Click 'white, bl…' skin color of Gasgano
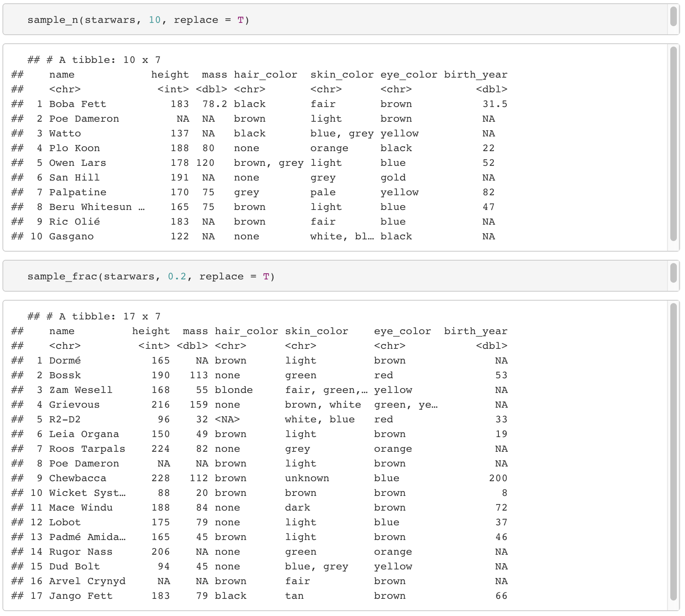The height and width of the screenshot is (616, 685). tap(342, 237)
